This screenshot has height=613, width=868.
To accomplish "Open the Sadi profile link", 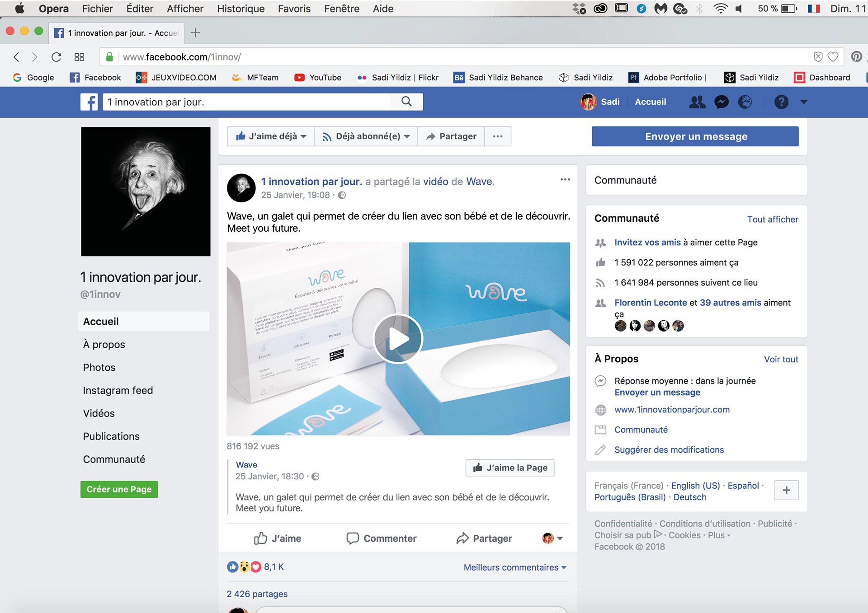I will [x=600, y=102].
